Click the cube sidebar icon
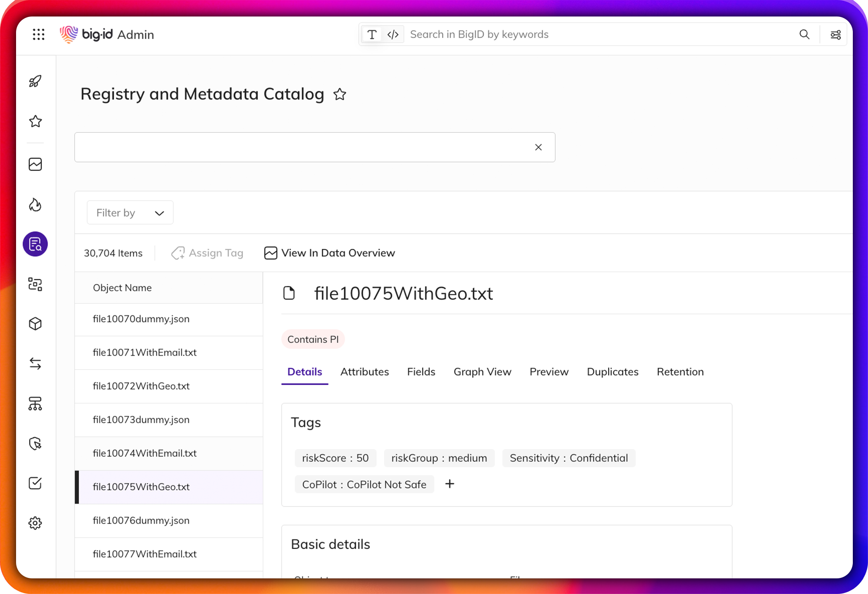 click(35, 323)
